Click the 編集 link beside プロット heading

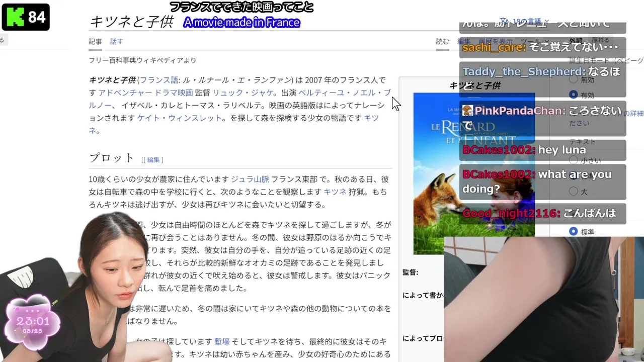point(153,159)
